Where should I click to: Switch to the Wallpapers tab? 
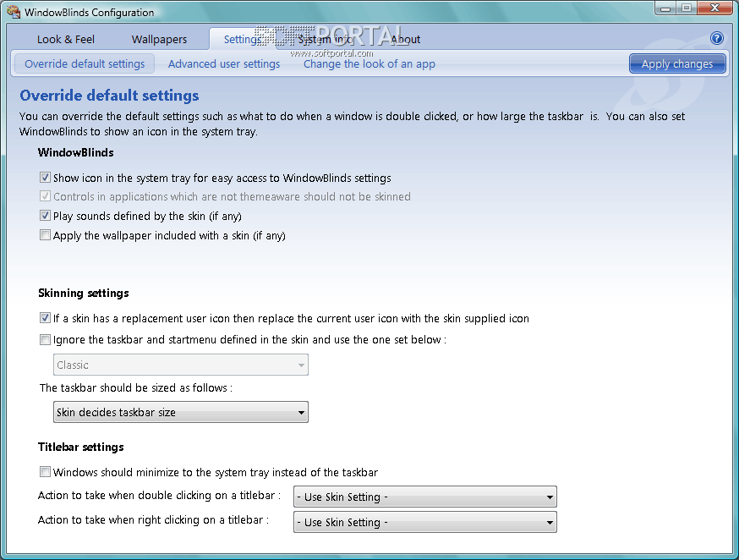[159, 39]
